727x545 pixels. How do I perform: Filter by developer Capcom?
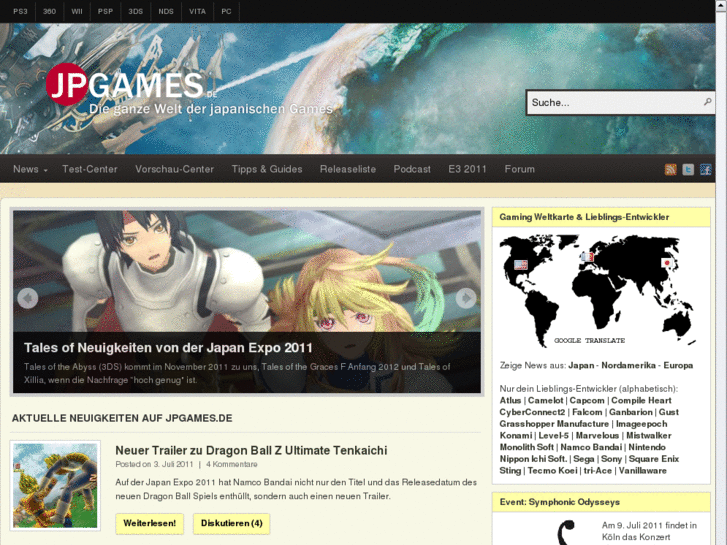coord(587,400)
